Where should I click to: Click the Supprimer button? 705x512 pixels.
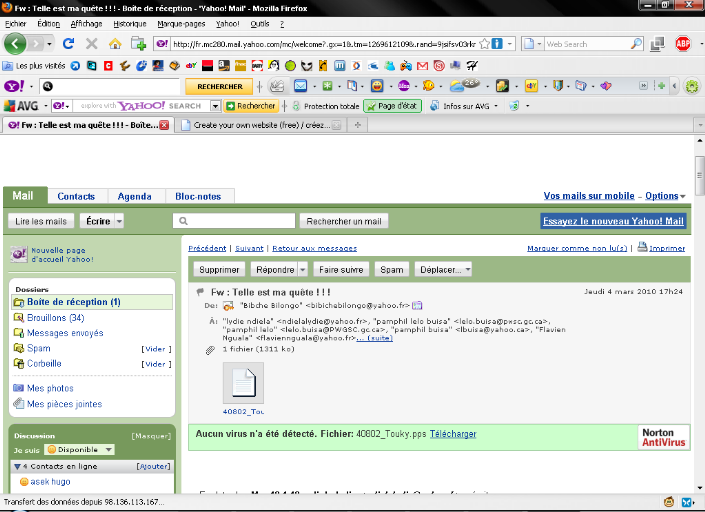pyautogui.click(x=219, y=269)
